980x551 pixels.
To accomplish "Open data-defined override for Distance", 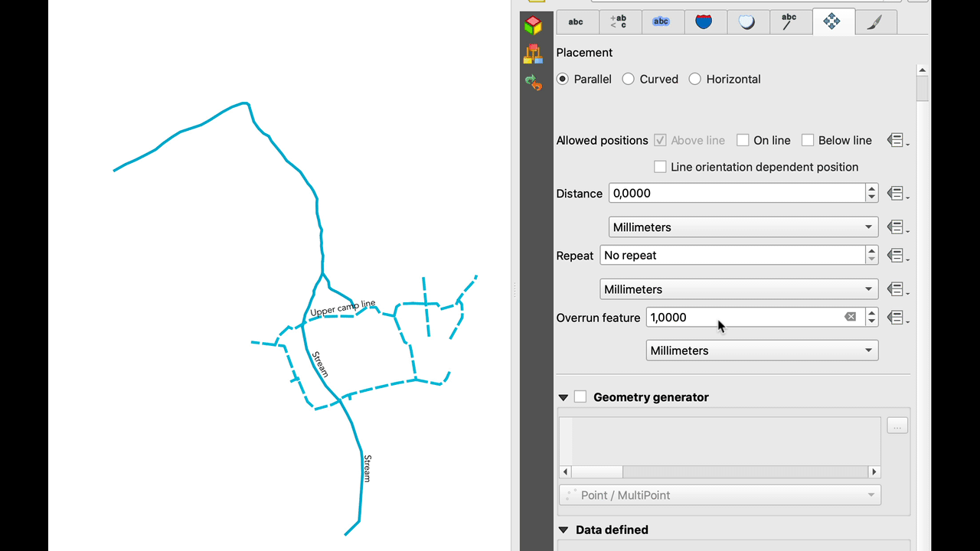I will pyautogui.click(x=897, y=194).
